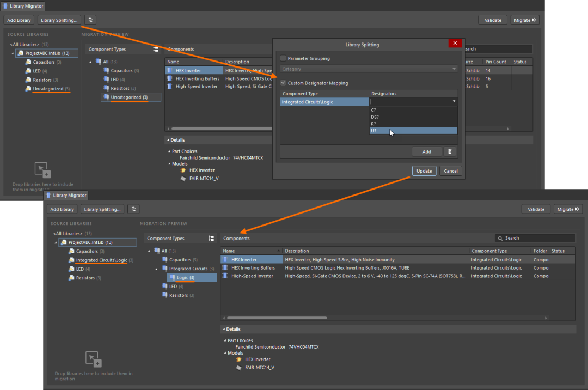
Task: Click Resistors component type icon in upper tree
Action: point(106,88)
